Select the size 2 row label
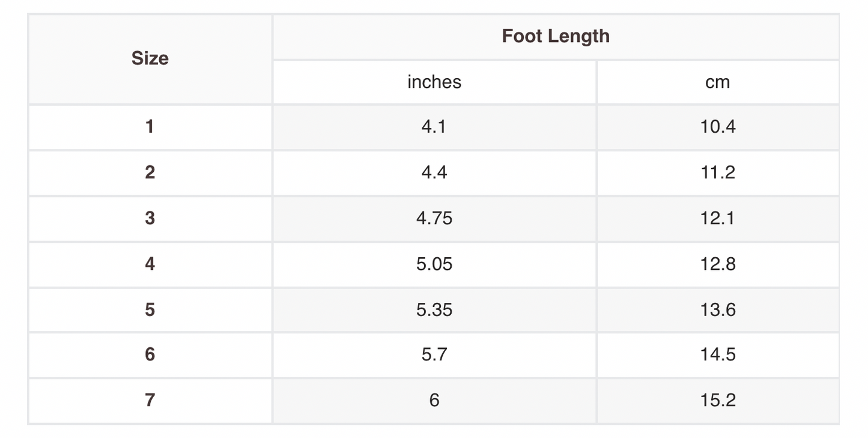 coord(150,172)
